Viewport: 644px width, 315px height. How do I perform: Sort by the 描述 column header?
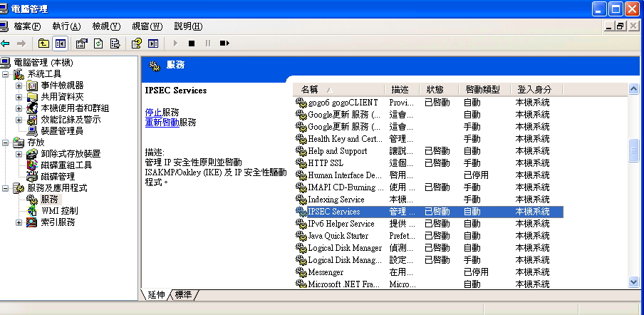pos(402,90)
